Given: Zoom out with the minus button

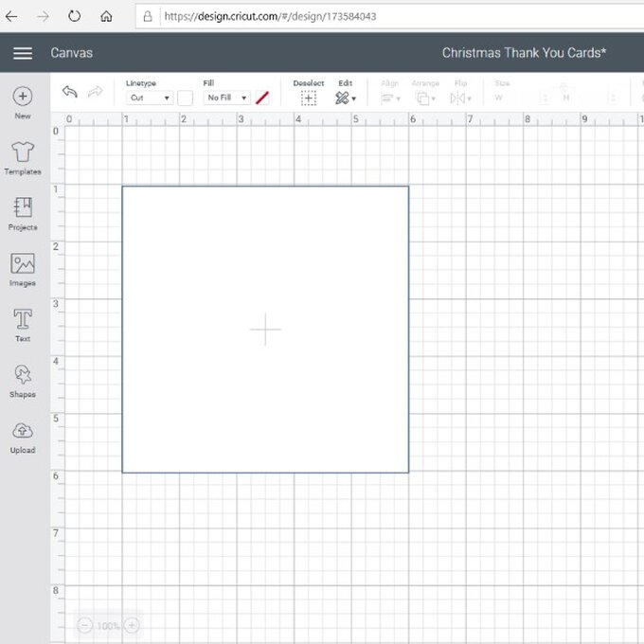Looking at the screenshot, I should pos(85,625).
